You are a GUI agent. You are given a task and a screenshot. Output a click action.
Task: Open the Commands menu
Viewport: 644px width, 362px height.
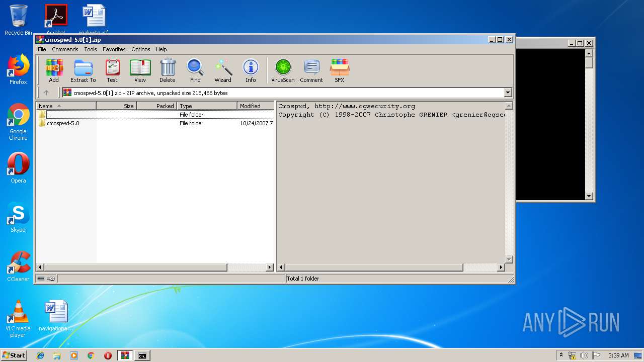(x=65, y=49)
